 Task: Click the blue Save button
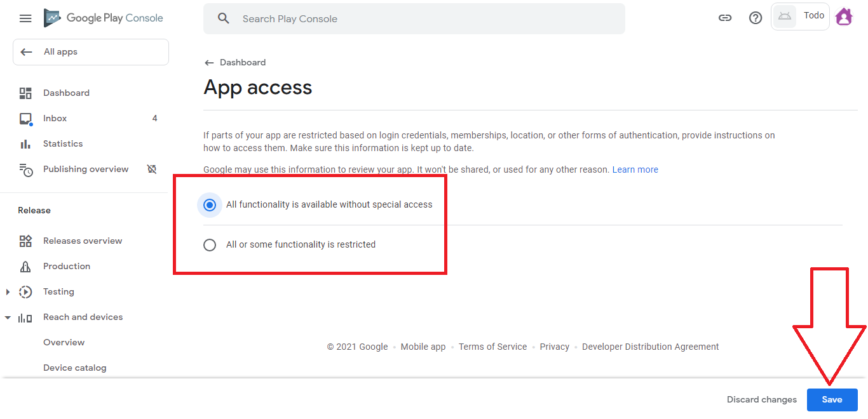[x=832, y=400]
